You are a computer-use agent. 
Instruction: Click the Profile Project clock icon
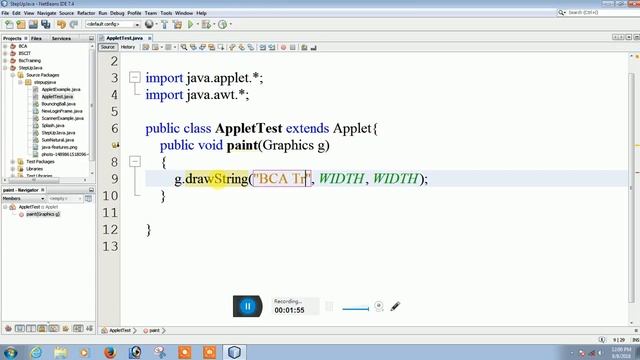tap(222, 24)
